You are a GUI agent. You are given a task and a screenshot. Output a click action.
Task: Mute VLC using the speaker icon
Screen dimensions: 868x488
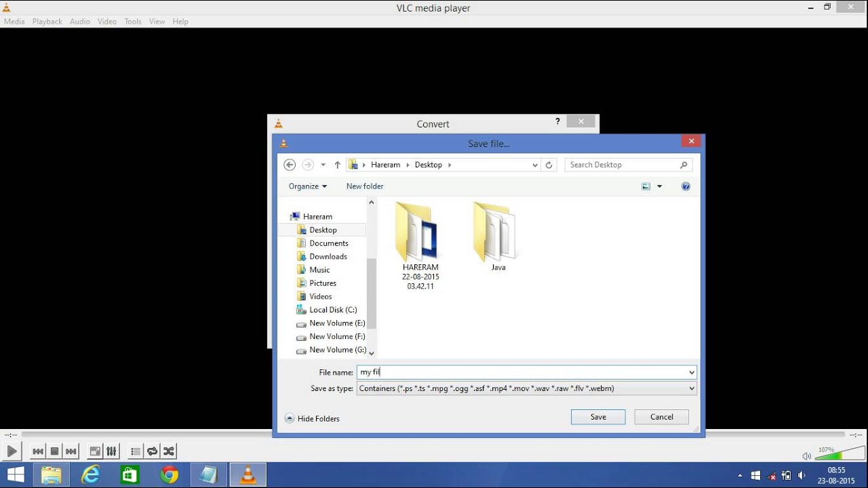[806, 456]
